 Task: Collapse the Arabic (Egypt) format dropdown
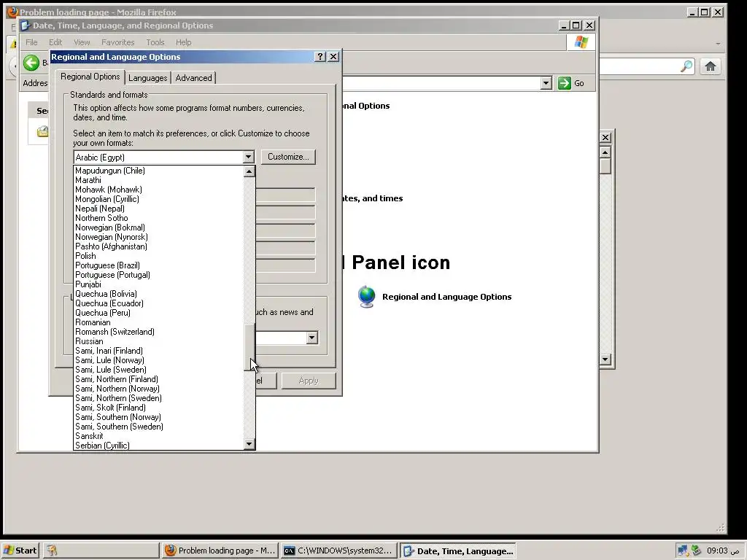pyautogui.click(x=248, y=157)
